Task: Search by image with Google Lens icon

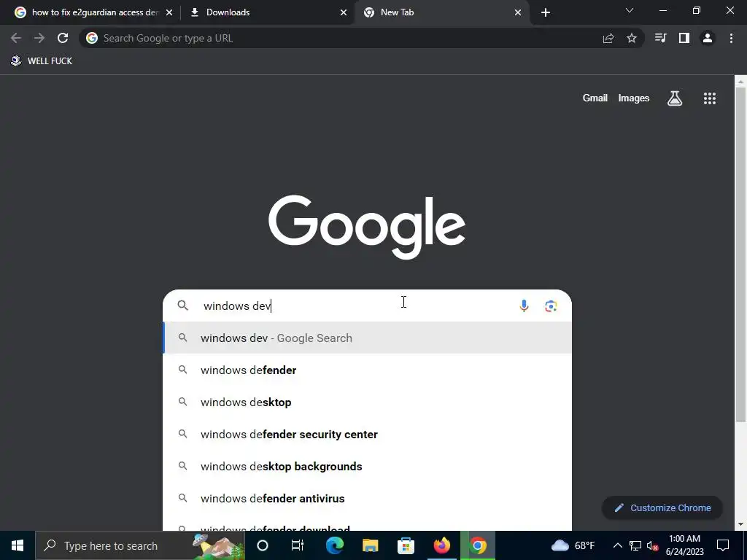Action: coord(551,306)
